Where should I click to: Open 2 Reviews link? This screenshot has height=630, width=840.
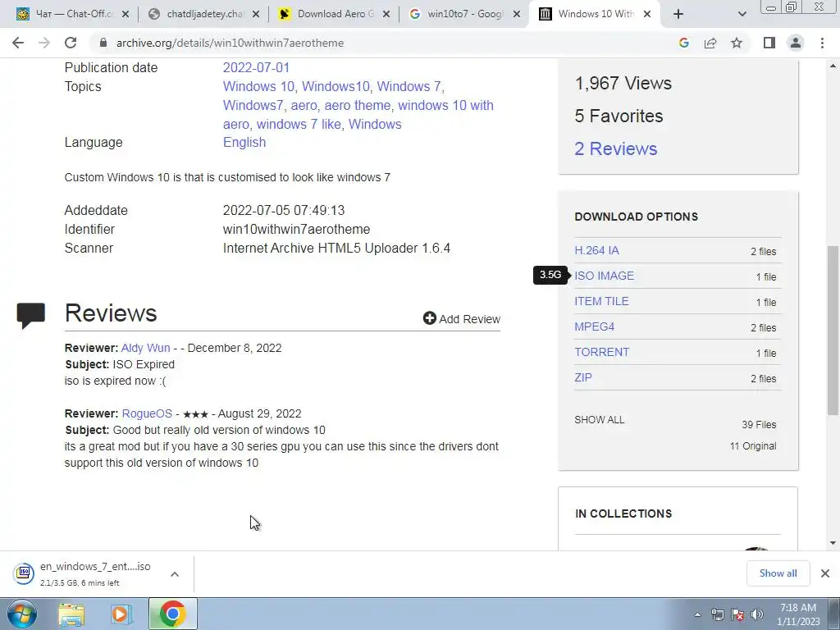[616, 148]
